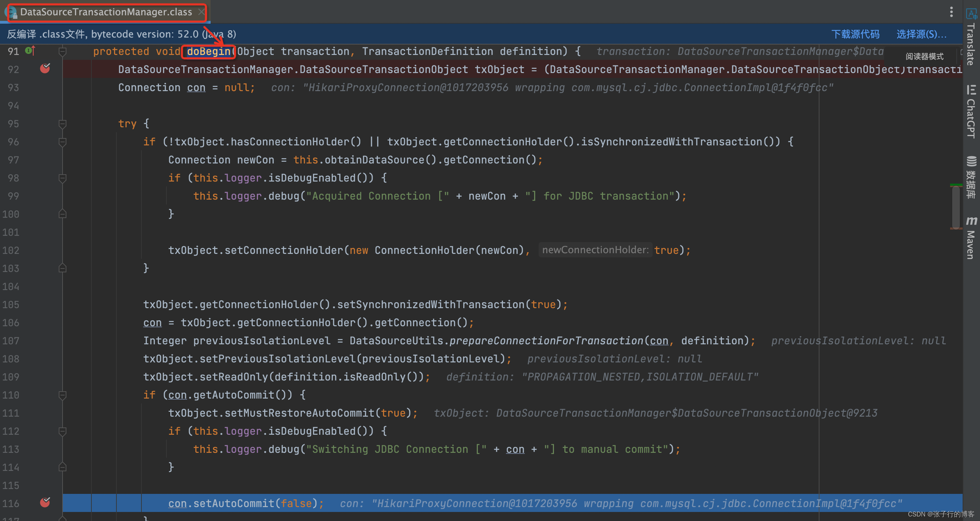Click line number 105 in the gutter
Viewport: 980px width, 521px height.
[x=11, y=305]
